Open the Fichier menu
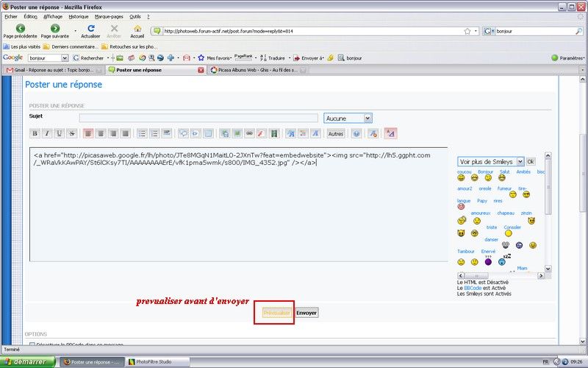This screenshot has height=368, width=588. (x=11, y=16)
